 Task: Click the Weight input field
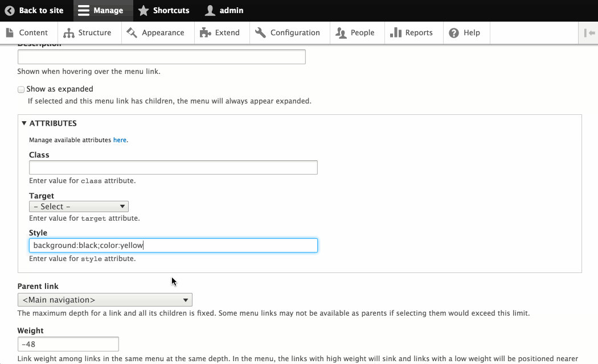pyautogui.click(x=68, y=344)
